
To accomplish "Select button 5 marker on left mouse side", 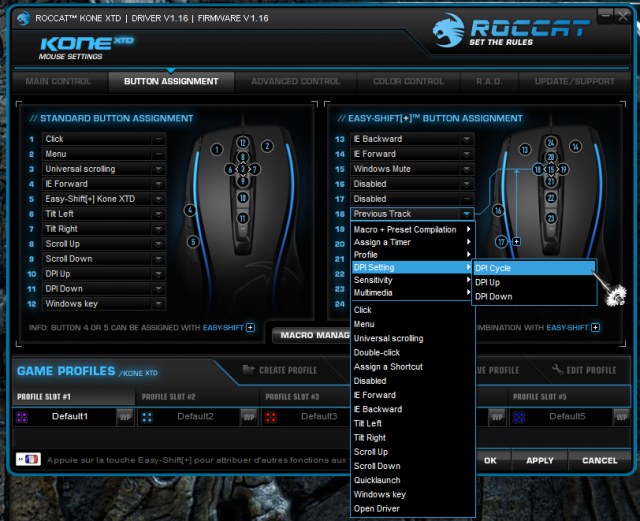I will click(x=193, y=242).
